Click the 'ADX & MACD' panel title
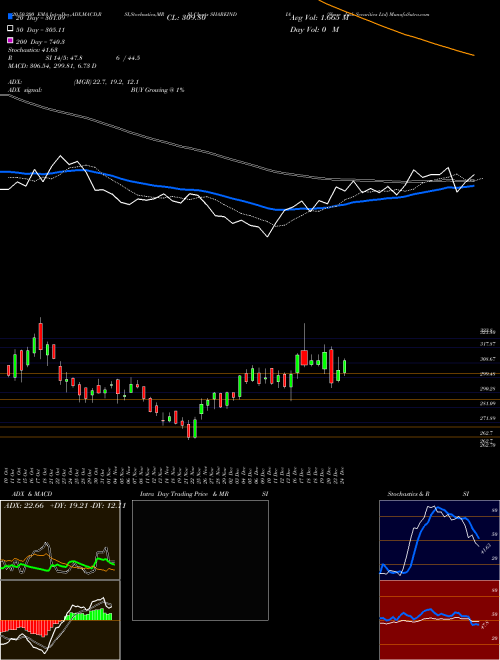Image resolution: width=500 pixels, height=660 pixels. pyautogui.click(x=32, y=494)
